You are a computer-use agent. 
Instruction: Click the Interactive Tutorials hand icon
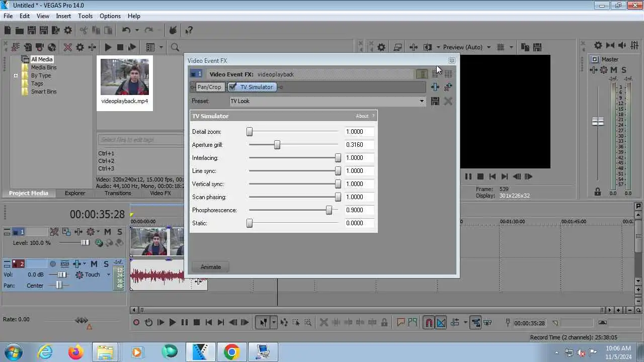click(173, 31)
